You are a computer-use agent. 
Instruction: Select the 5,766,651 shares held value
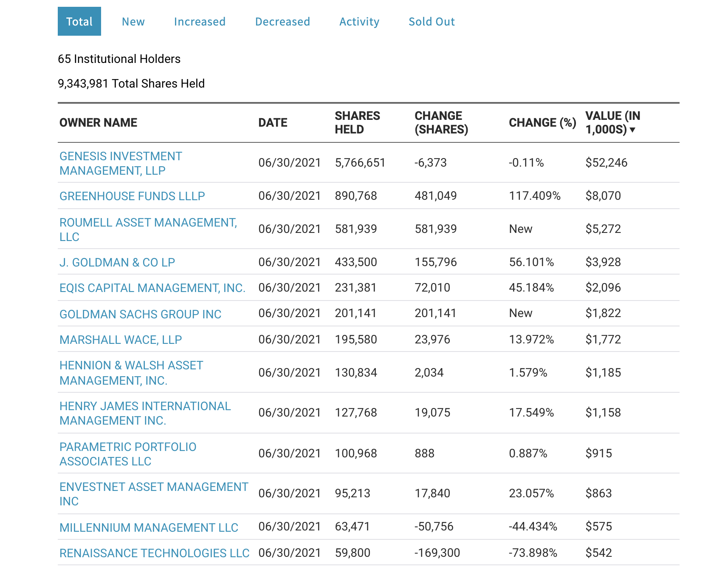(360, 163)
